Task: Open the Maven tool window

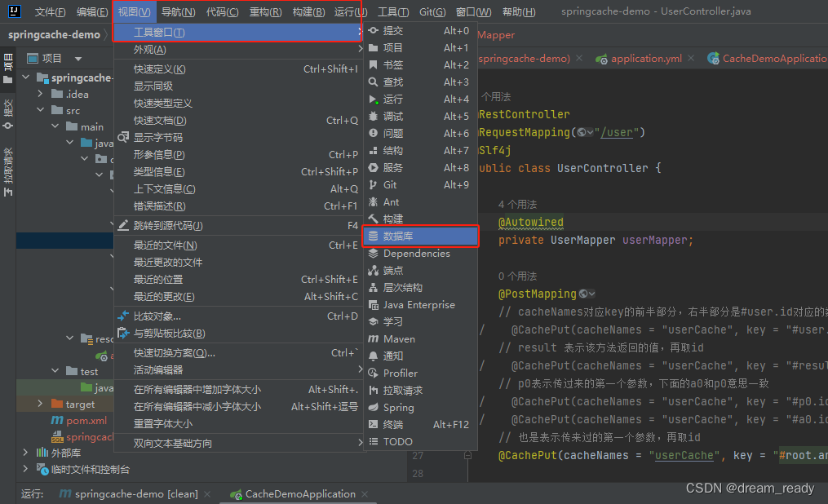Action: (x=420, y=338)
